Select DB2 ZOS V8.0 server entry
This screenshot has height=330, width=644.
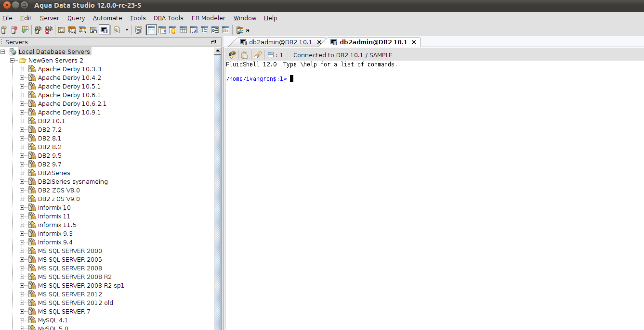59,190
